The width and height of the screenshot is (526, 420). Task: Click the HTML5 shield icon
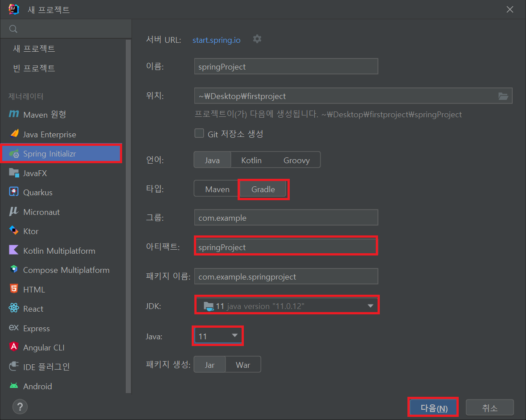point(14,288)
